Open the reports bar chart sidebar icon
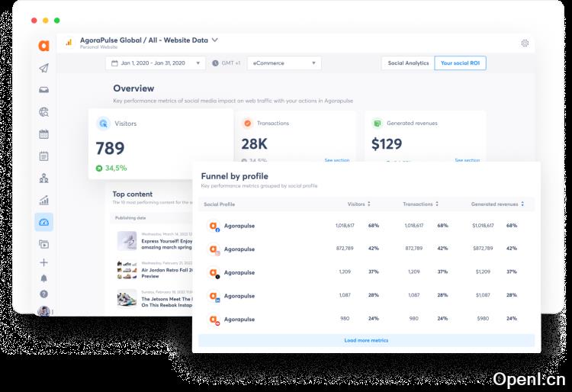The width and height of the screenshot is (572, 392). click(x=43, y=201)
